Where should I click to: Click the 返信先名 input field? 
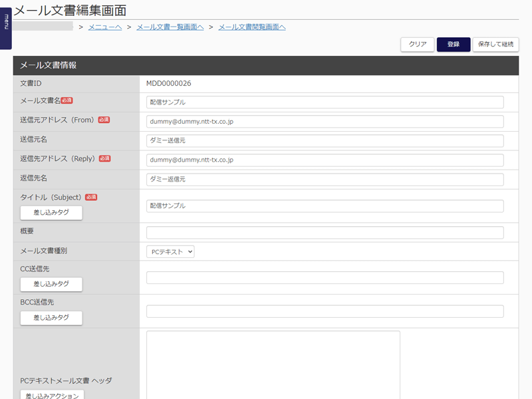pos(325,180)
